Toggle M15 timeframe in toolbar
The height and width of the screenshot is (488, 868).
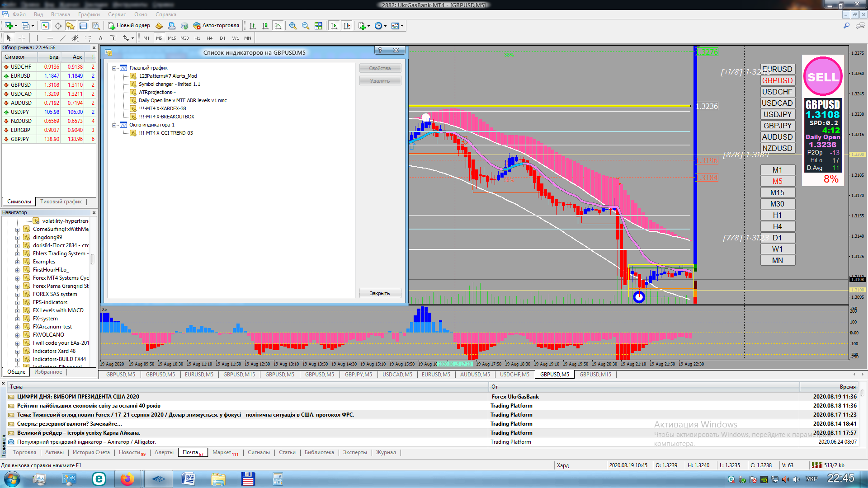[172, 38]
